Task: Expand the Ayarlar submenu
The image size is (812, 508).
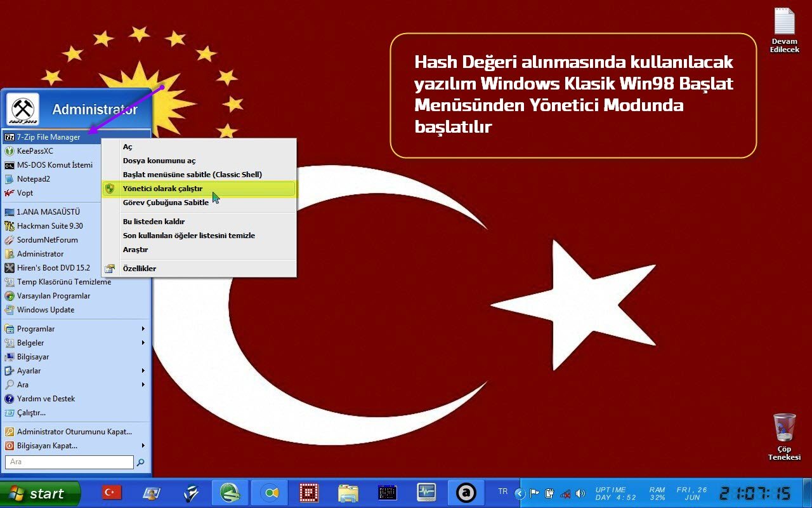Action: [76, 371]
